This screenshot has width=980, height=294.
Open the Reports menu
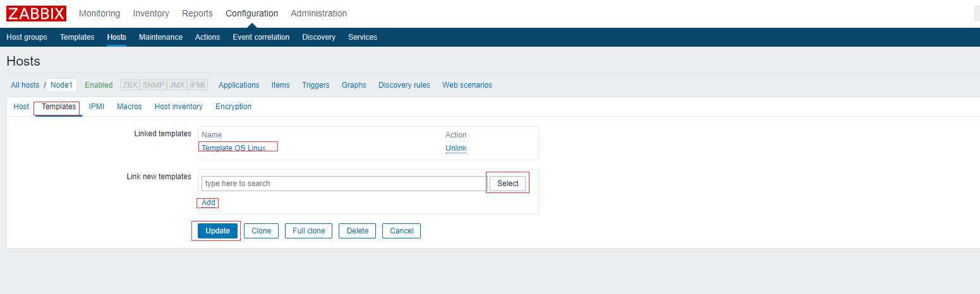click(197, 13)
